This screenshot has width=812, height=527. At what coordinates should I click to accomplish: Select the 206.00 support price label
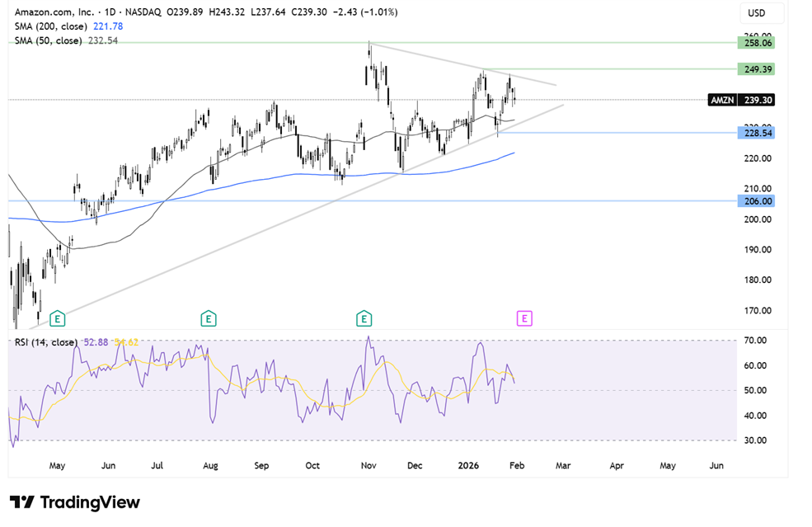(x=756, y=201)
